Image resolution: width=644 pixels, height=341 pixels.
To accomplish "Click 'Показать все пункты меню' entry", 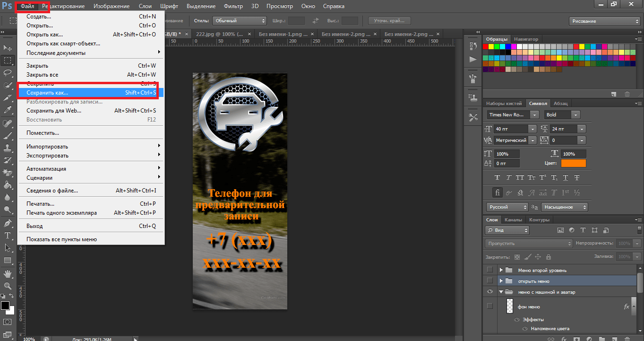I will (61, 239).
